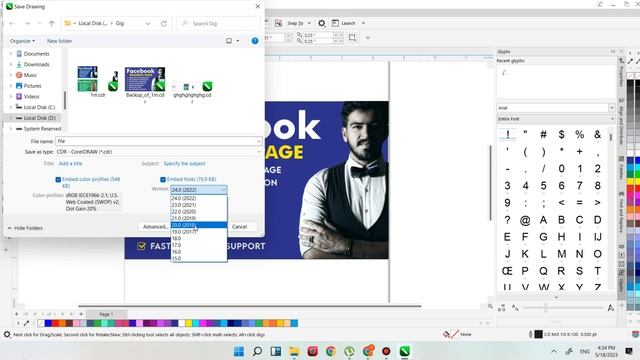
Task: Click 'Add a title' link
Action: (x=71, y=163)
